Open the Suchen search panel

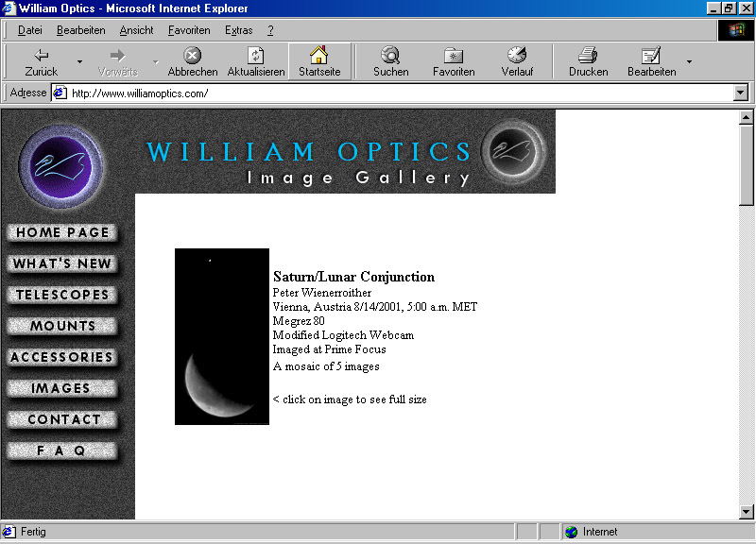(390, 61)
